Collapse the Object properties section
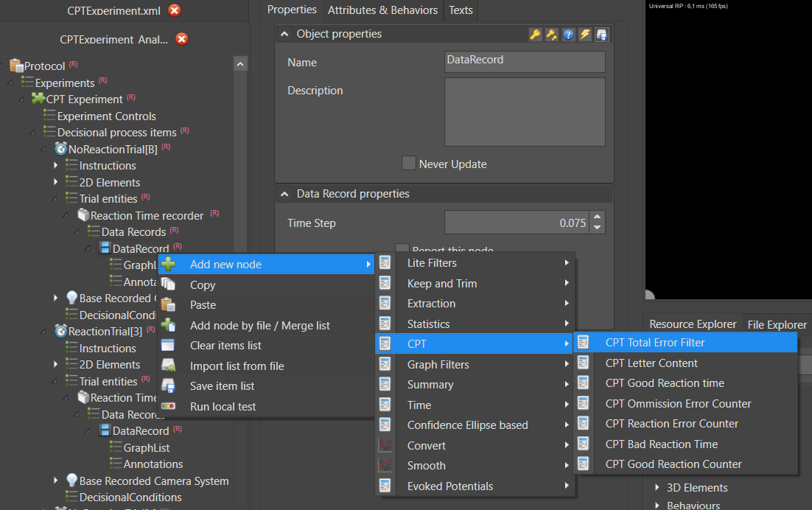 (x=284, y=34)
